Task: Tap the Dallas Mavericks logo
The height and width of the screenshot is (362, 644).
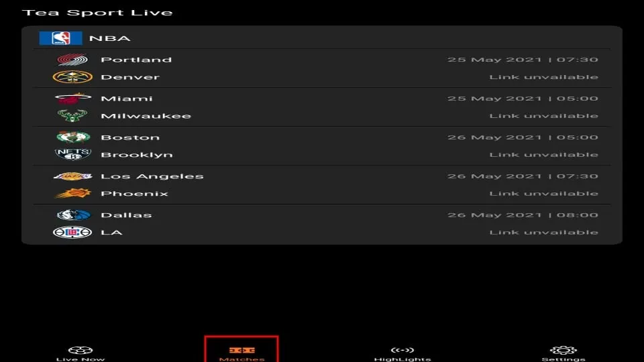Action: point(73,215)
